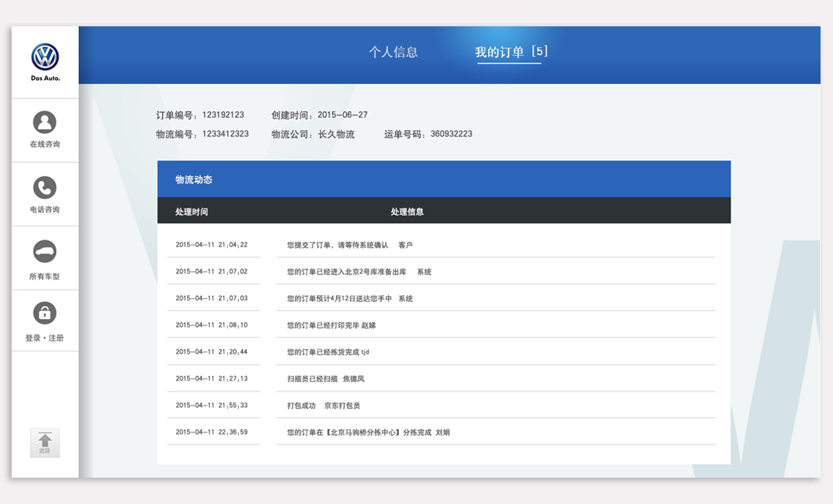833x504 pixels.
Task: Click the order number 123192123
Action: (223, 115)
